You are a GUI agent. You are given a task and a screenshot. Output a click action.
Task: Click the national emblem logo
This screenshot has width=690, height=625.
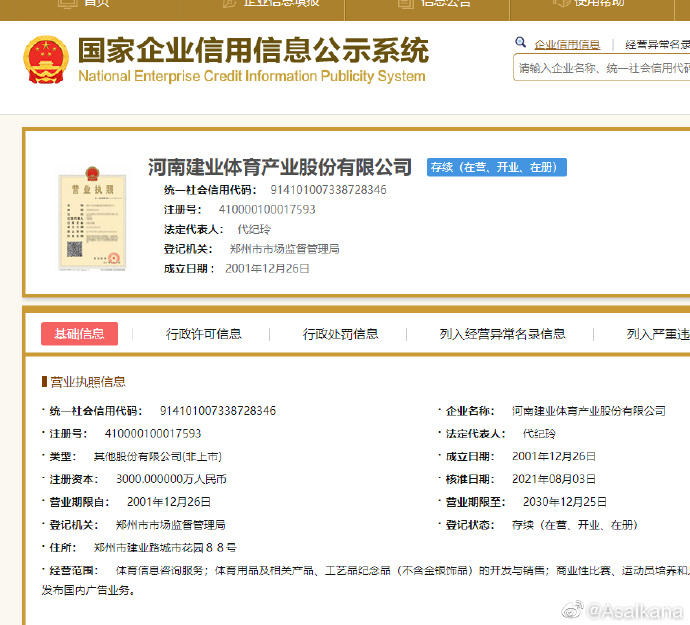tap(46, 60)
